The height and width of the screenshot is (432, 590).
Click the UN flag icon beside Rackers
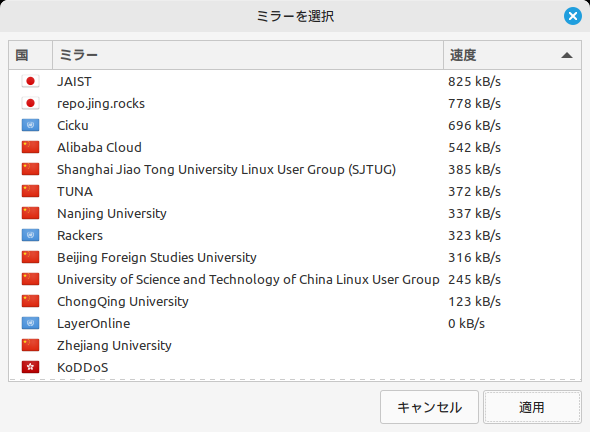click(30, 235)
